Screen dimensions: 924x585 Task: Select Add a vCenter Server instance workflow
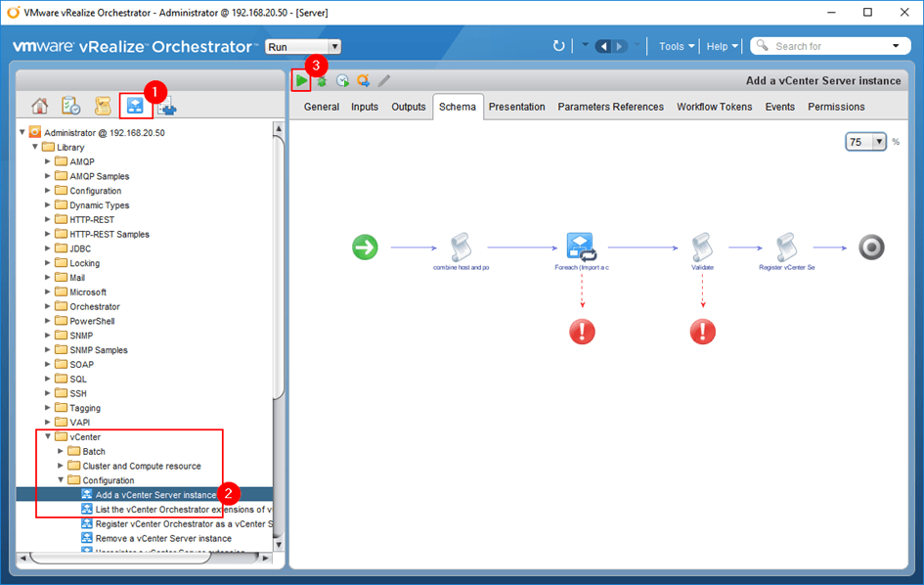[x=155, y=495]
